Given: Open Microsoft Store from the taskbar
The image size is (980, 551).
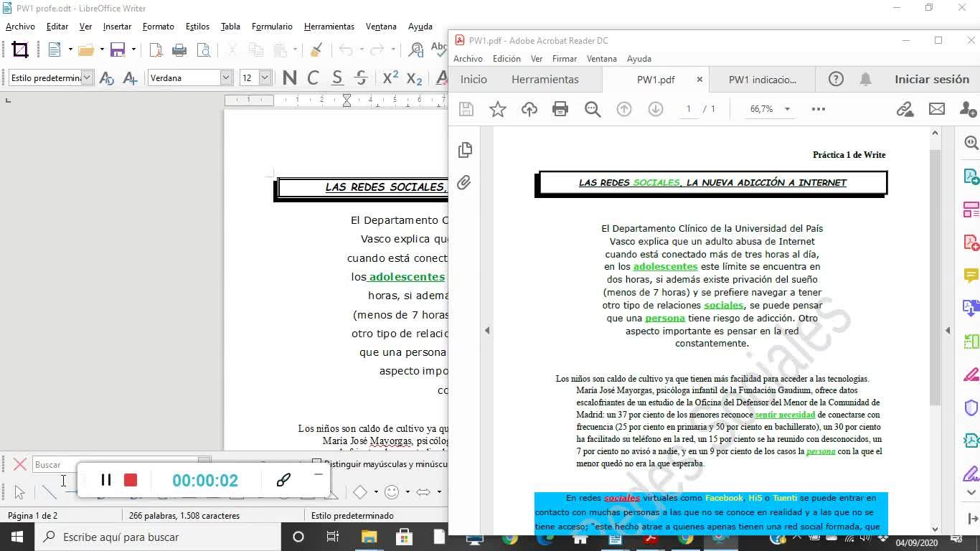Looking at the screenshot, I should (x=404, y=537).
